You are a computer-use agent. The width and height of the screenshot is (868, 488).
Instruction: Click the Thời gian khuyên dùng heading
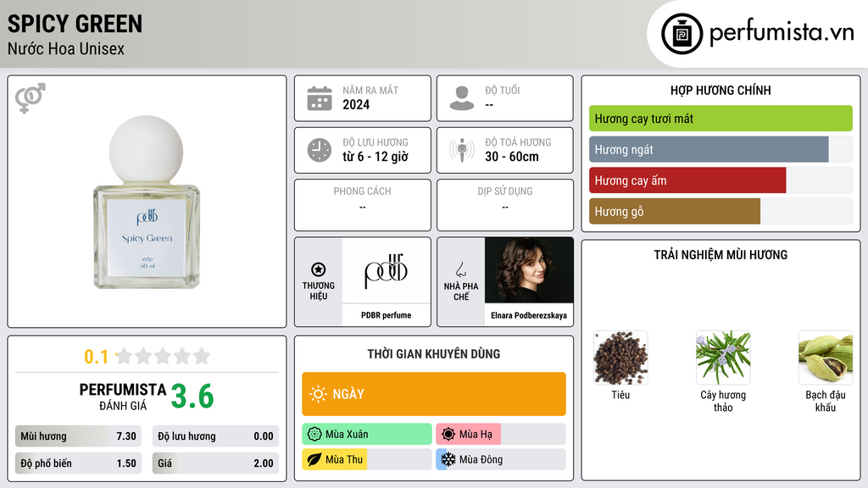[x=434, y=353]
